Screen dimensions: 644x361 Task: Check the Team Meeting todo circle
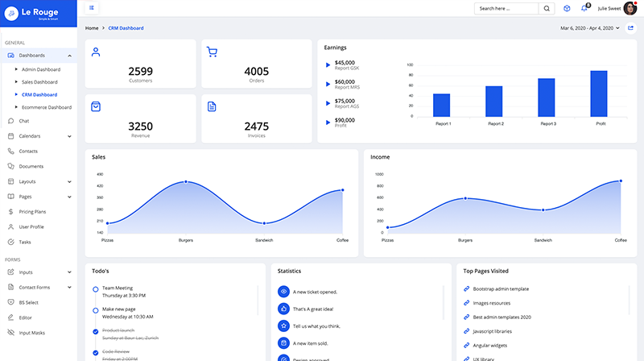96,288
